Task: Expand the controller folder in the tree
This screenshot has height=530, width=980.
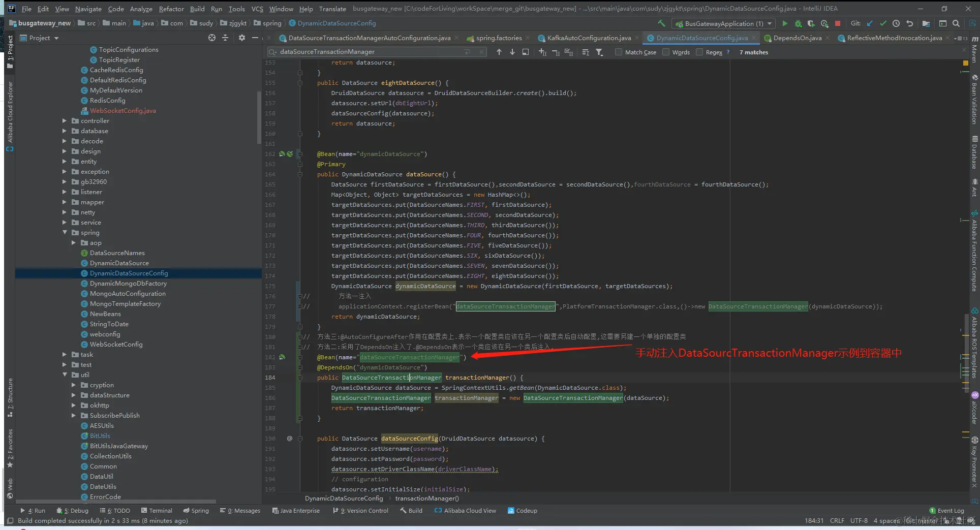Action: [x=65, y=121]
